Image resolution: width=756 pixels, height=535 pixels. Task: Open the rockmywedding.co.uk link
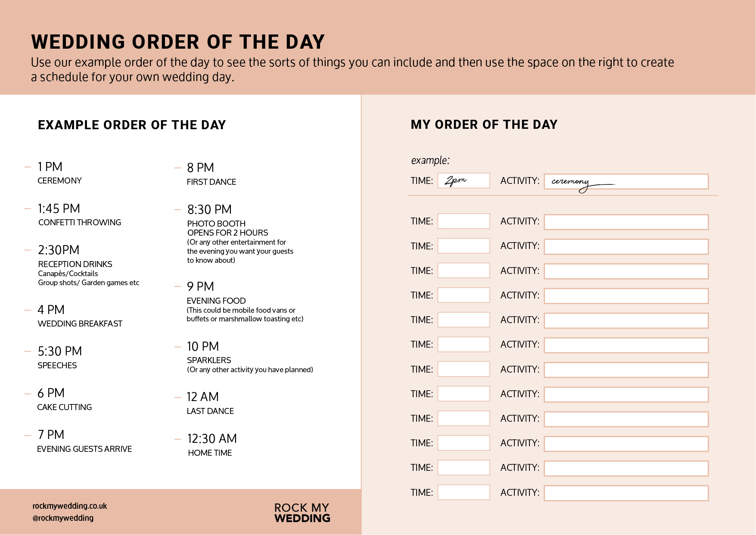tap(70, 506)
